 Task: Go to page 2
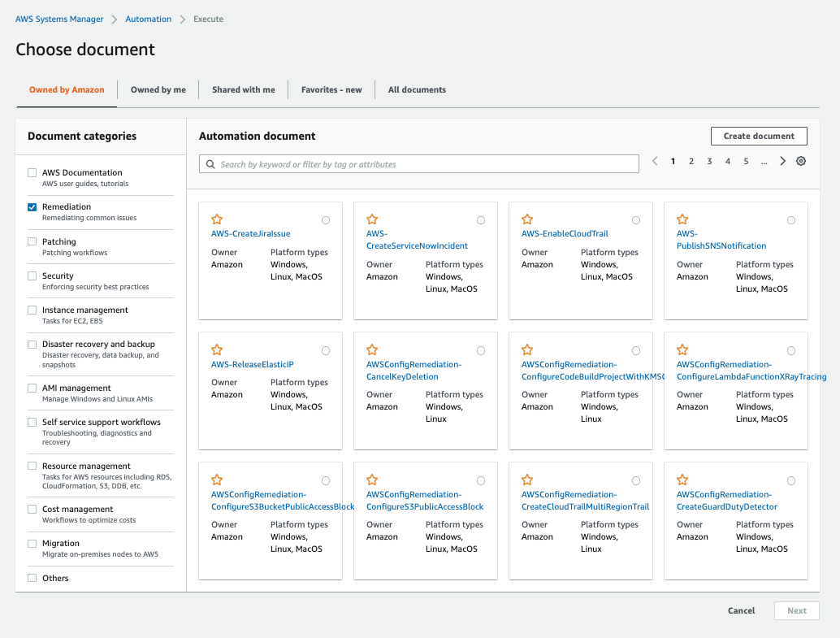coord(691,161)
